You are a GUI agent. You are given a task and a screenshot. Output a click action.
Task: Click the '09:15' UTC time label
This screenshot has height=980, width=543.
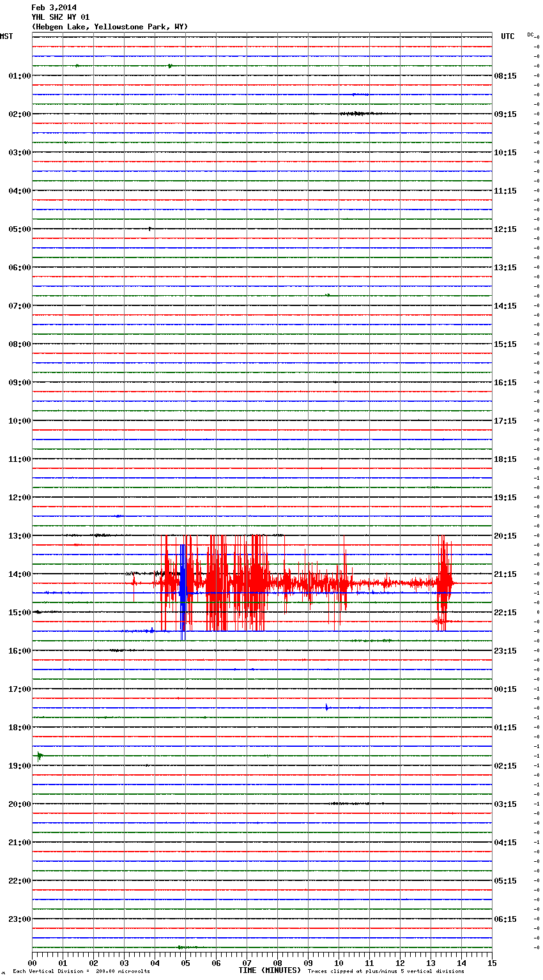[x=505, y=114]
